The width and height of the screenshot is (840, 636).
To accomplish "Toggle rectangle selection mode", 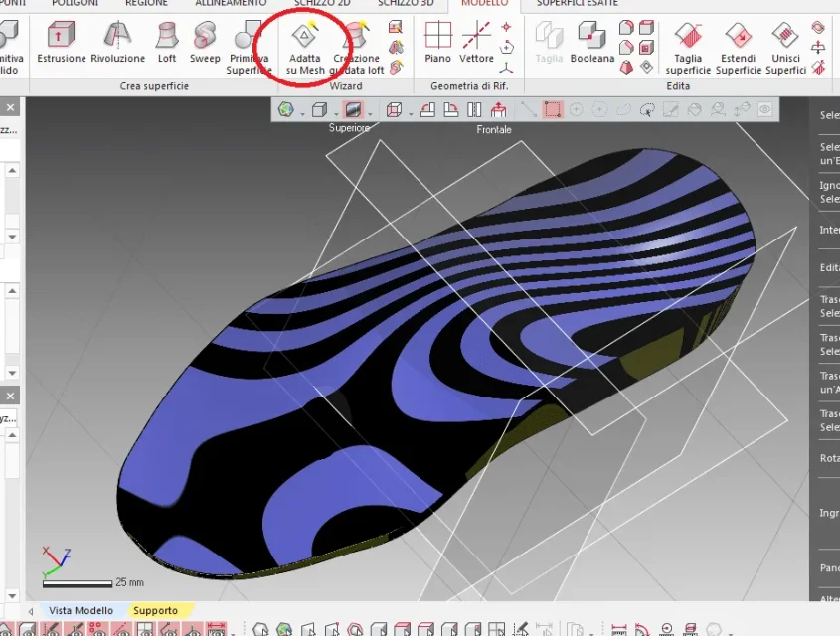I will (553, 110).
